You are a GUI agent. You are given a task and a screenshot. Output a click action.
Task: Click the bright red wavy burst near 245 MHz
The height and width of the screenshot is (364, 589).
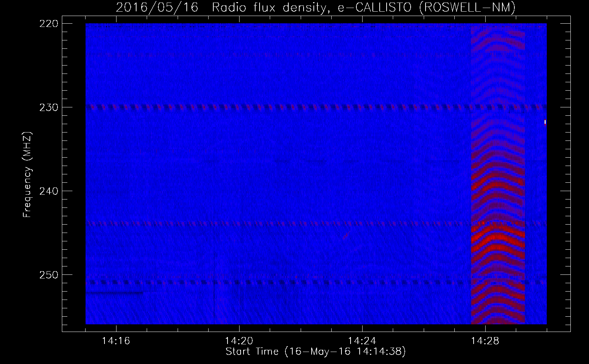point(498,238)
